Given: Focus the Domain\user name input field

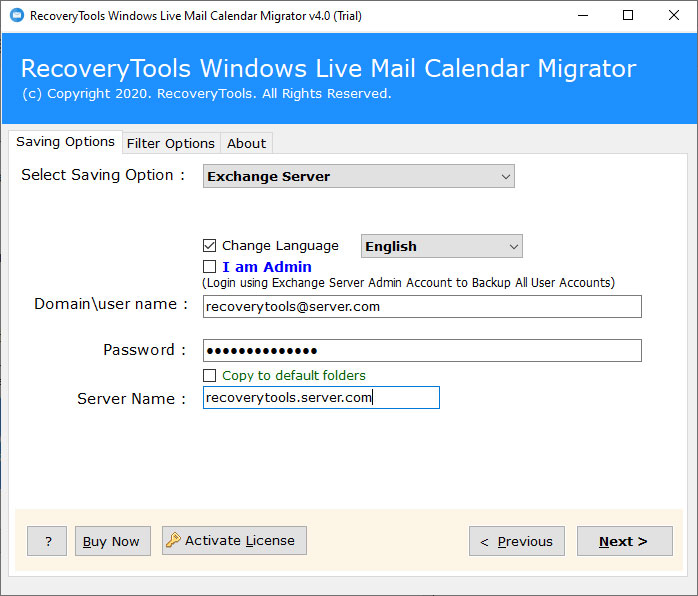Looking at the screenshot, I should 422,307.
